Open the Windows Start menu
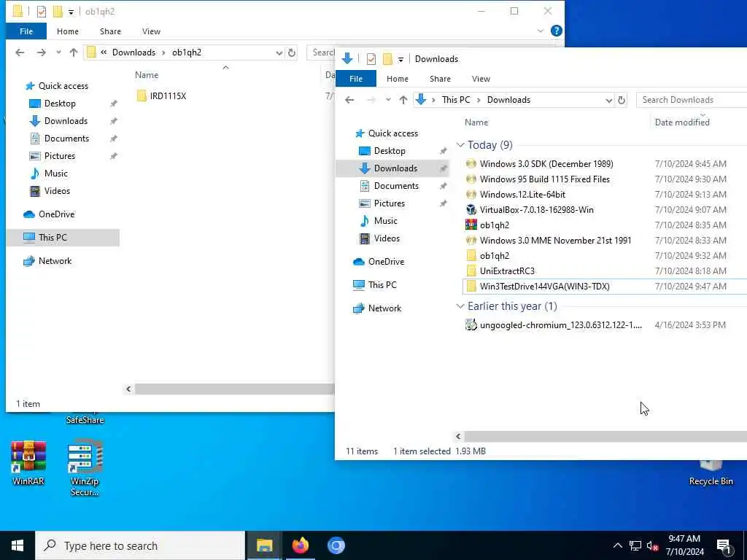The height and width of the screenshot is (560, 747). coord(18,545)
